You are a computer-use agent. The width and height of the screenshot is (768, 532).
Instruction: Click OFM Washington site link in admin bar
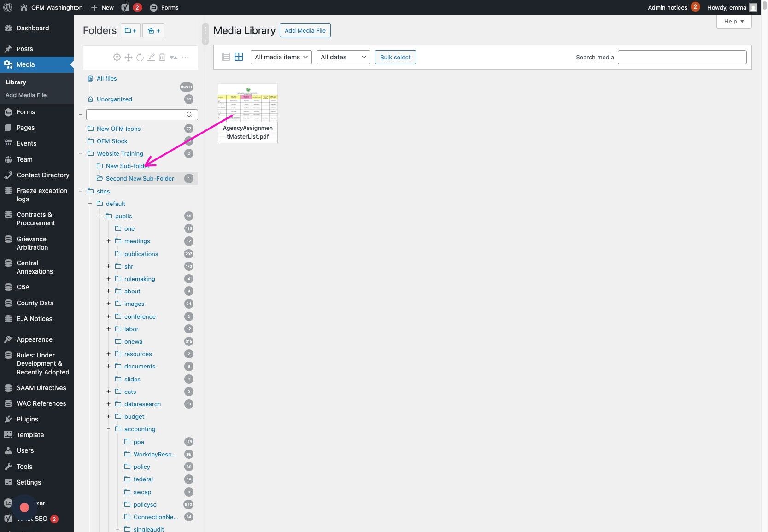(x=51, y=7)
